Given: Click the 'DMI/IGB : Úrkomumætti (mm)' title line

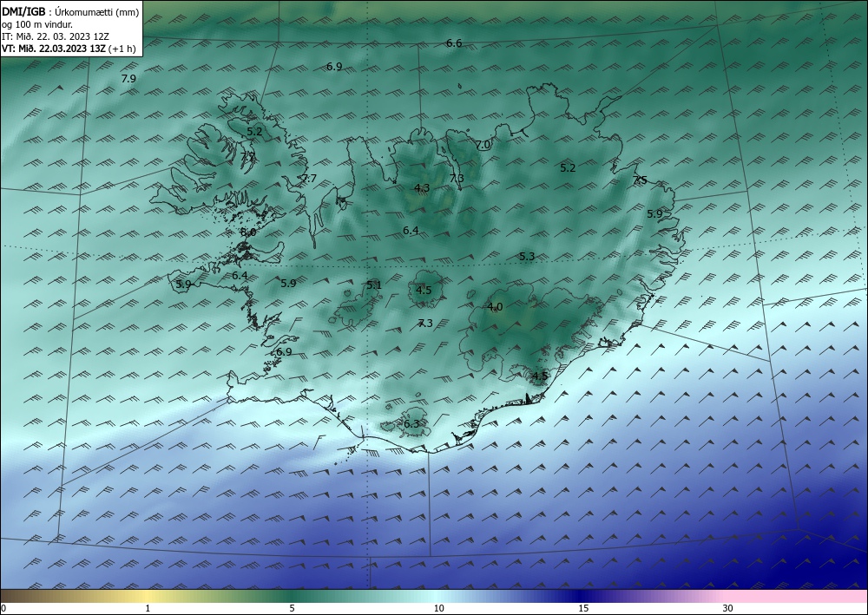Looking at the screenshot, I should point(70,11).
